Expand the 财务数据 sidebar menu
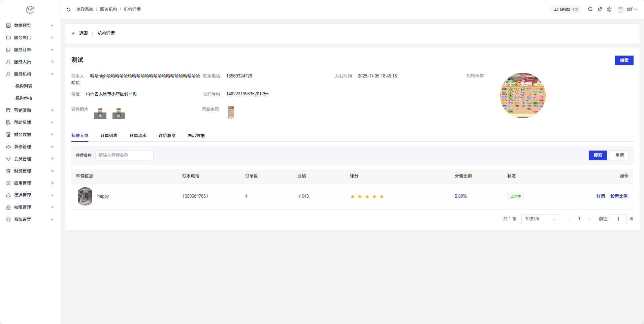Image resolution: width=644 pixels, height=324 pixels. tap(30, 135)
